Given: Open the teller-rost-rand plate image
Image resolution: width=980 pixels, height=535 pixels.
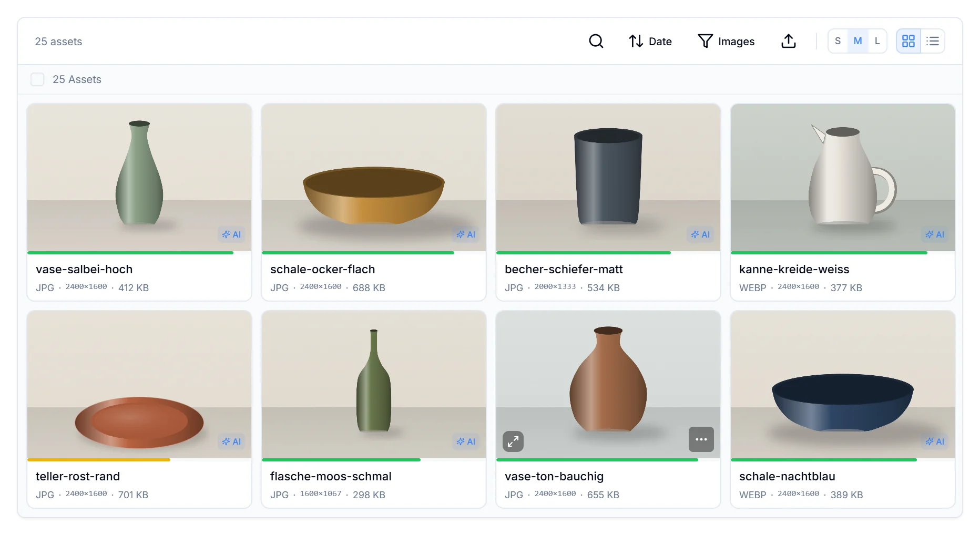Looking at the screenshot, I should click(x=139, y=385).
